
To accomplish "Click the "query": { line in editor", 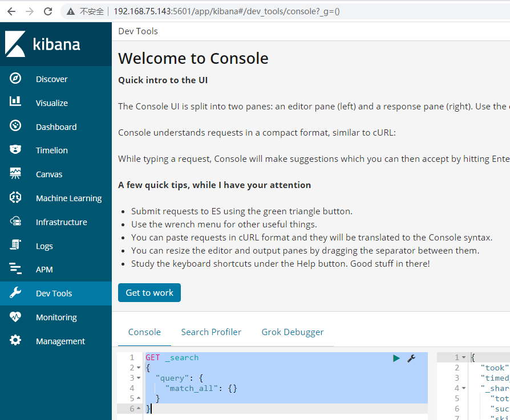I will (x=179, y=378).
